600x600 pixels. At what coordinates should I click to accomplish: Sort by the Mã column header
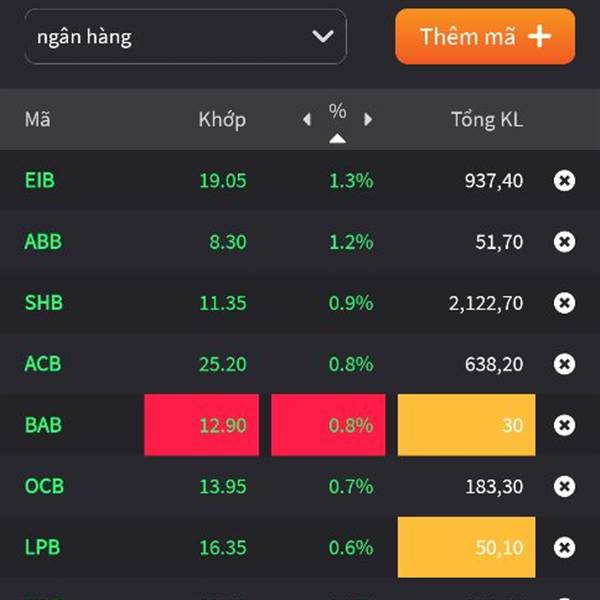(38, 119)
